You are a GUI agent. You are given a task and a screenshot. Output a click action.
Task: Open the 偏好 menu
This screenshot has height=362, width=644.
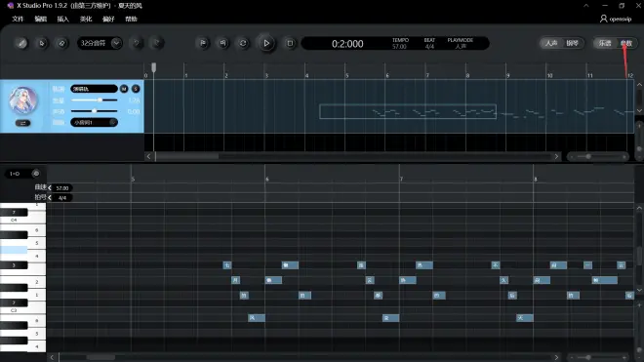(108, 19)
